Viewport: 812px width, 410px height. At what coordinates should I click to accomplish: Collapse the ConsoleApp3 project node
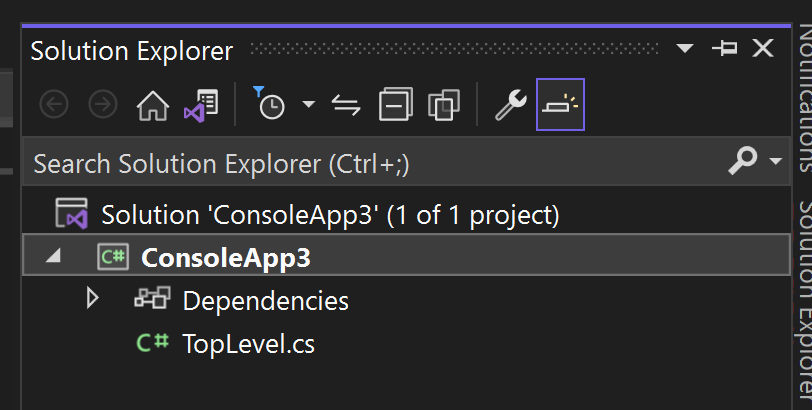53,257
